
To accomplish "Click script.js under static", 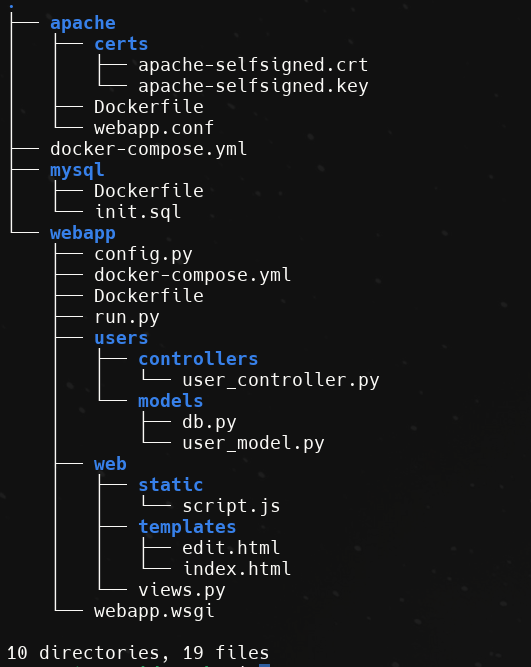I will (x=231, y=506).
